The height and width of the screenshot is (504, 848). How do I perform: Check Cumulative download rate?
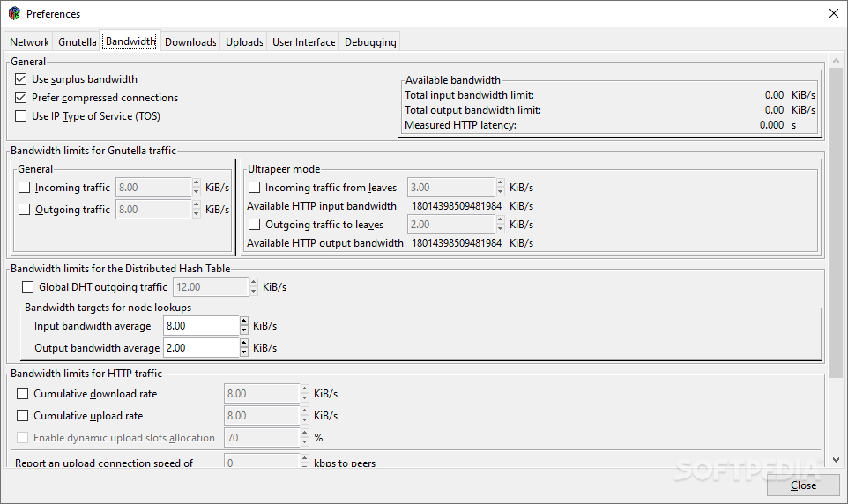(x=22, y=393)
